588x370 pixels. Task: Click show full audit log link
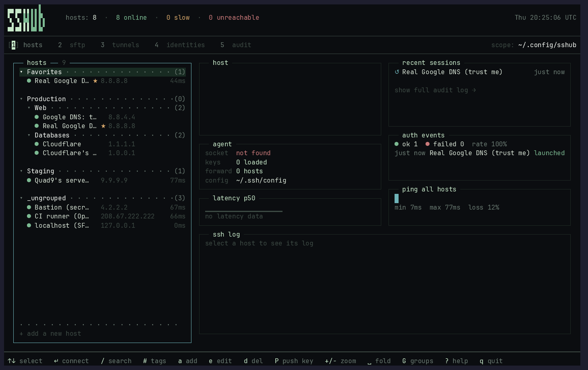(x=435, y=90)
